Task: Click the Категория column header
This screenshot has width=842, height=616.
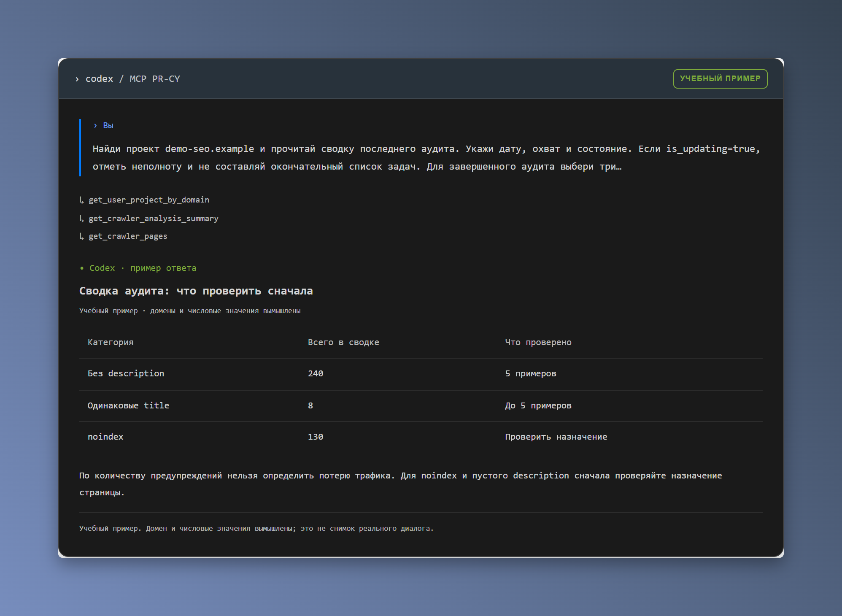Action: [x=111, y=343]
